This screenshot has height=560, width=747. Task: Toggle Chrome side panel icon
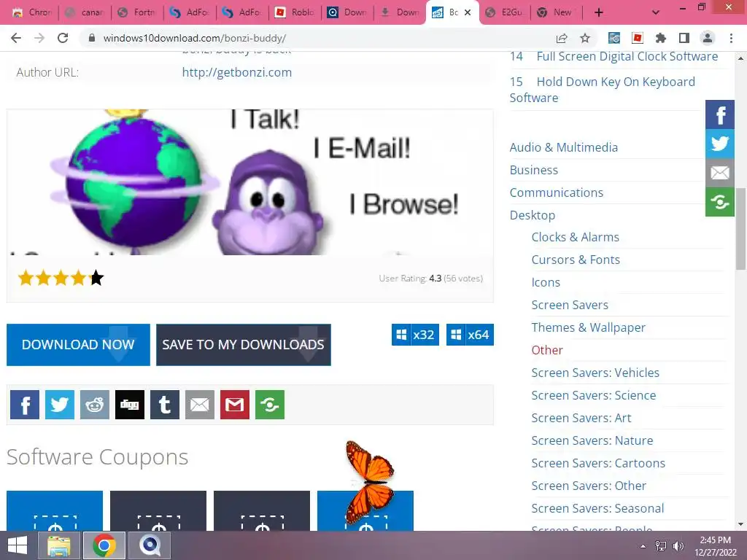(x=684, y=38)
